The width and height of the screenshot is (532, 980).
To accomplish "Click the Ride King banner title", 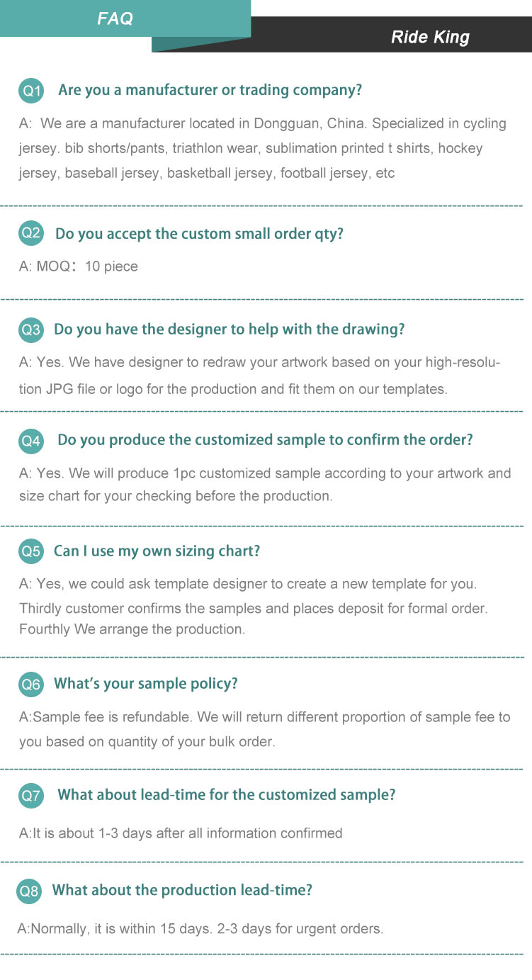I will (430, 37).
